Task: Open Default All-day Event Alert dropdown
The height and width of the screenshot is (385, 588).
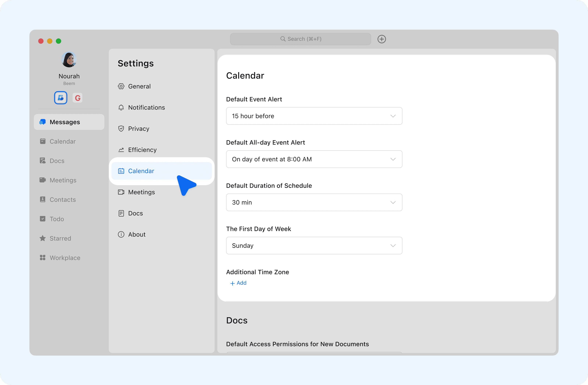Action: pyautogui.click(x=314, y=159)
